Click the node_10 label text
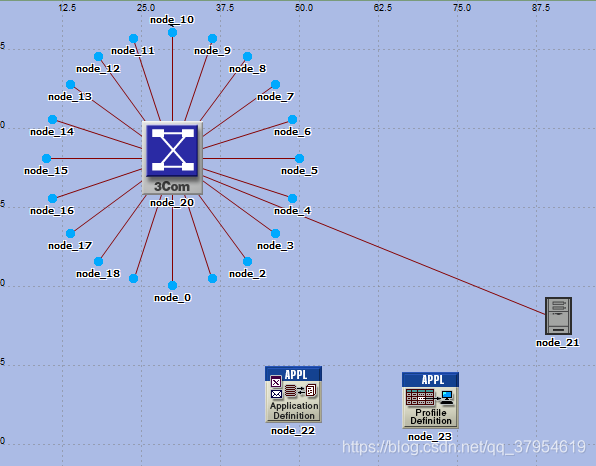596x466 pixels. [172, 20]
